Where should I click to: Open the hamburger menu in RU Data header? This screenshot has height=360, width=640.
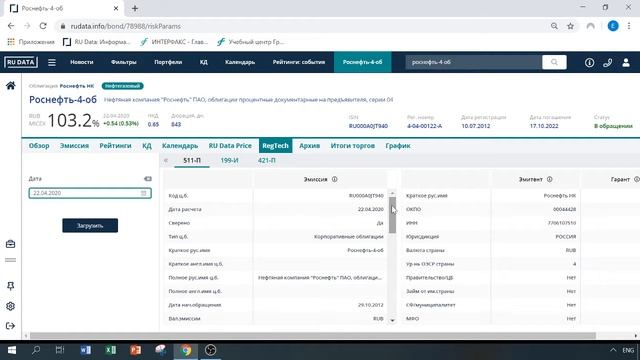click(x=52, y=62)
